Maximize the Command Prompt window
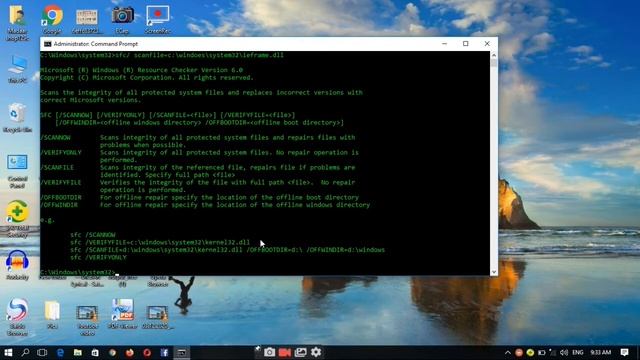Screen dimensions: 640x360 click(466, 44)
